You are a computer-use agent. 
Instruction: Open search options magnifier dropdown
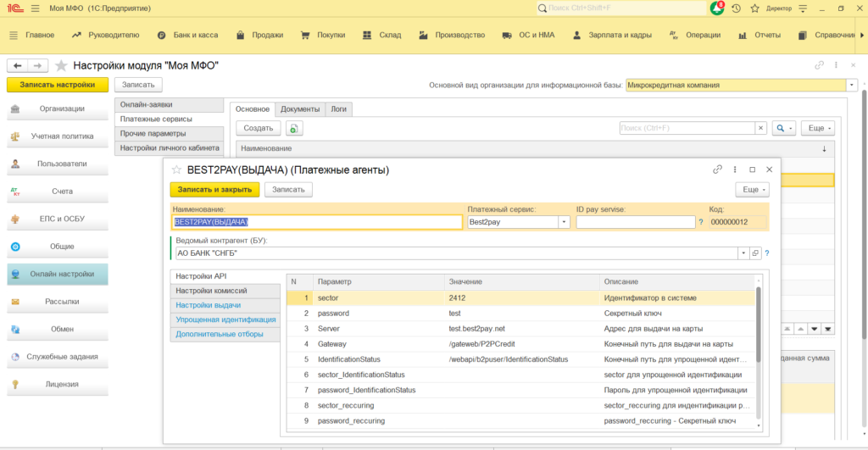click(784, 128)
